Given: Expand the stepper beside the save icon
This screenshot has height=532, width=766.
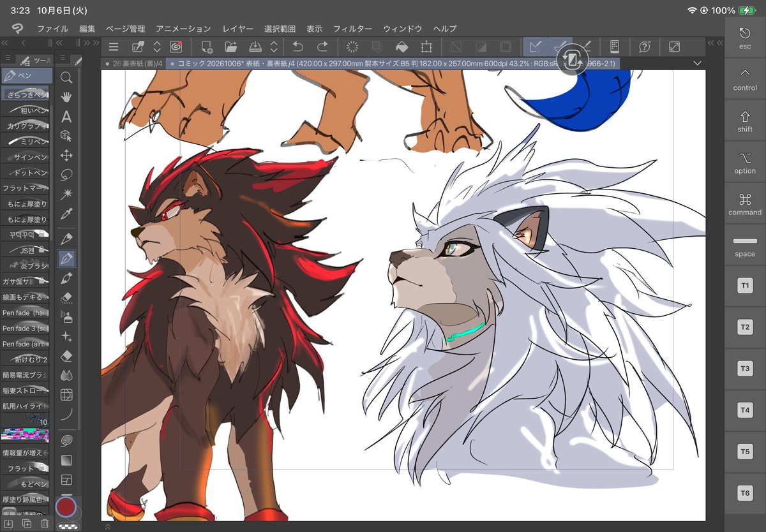Looking at the screenshot, I should (x=274, y=47).
